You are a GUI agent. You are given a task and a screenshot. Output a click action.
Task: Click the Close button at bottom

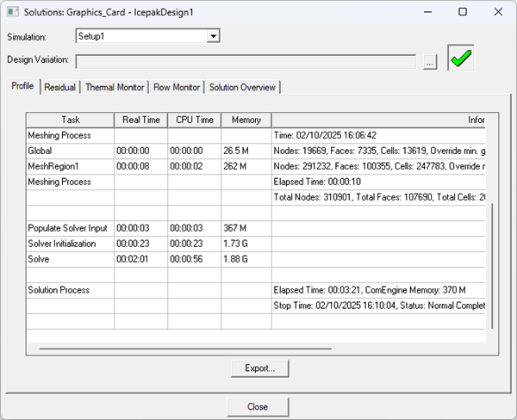pos(257,406)
